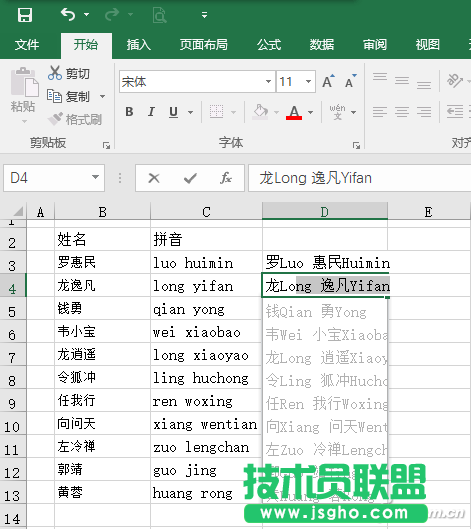The height and width of the screenshot is (529, 471).
Task: Click the Decrease Font Size icon
Action: click(x=351, y=81)
